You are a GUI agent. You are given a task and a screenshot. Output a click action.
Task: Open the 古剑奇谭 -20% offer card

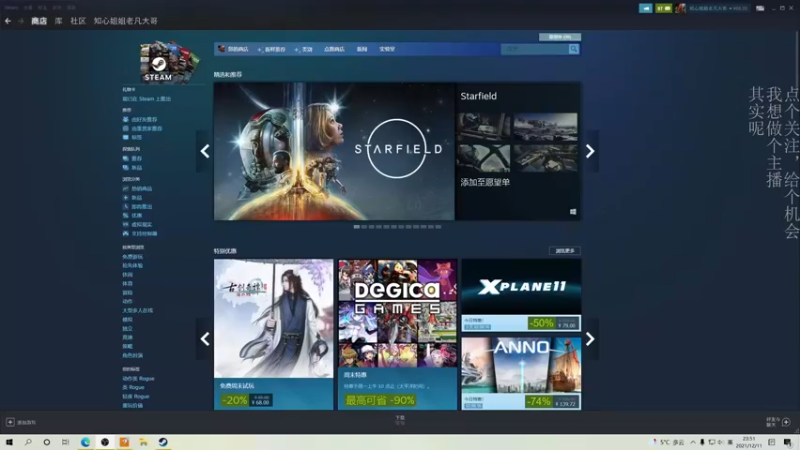tap(273, 334)
